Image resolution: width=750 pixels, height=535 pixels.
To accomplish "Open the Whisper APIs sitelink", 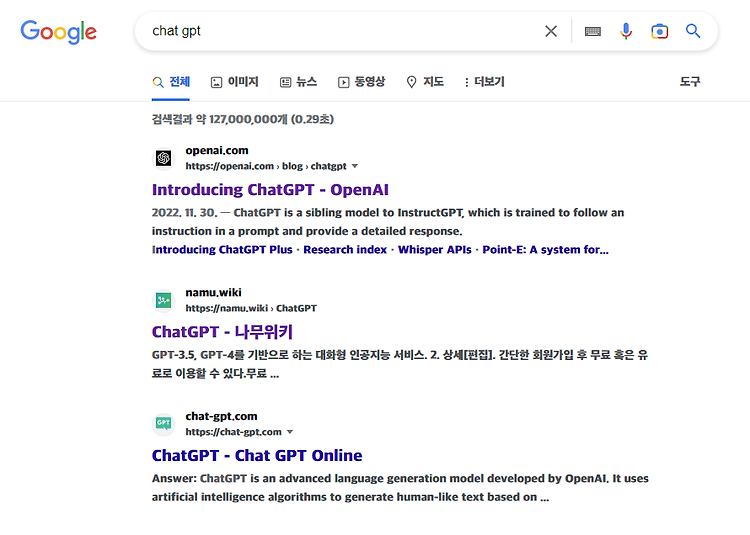I will tap(435, 250).
